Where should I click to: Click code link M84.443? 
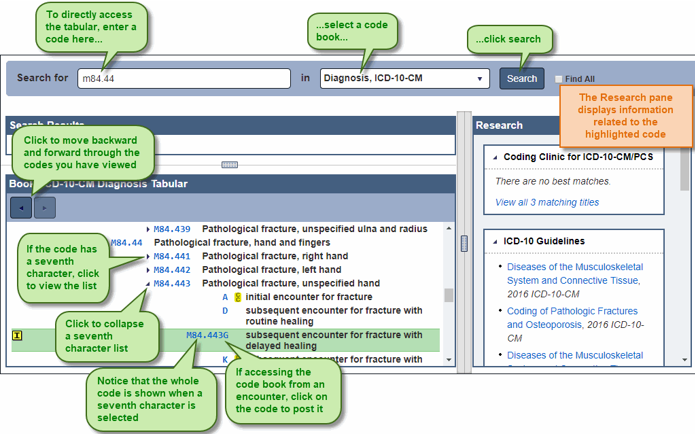point(172,284)
